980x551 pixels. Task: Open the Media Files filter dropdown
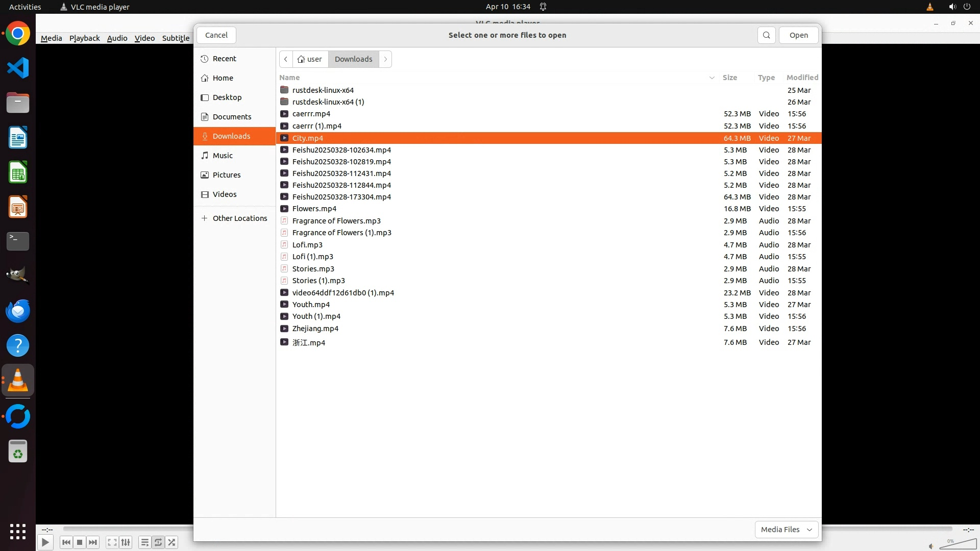point(786,530)
